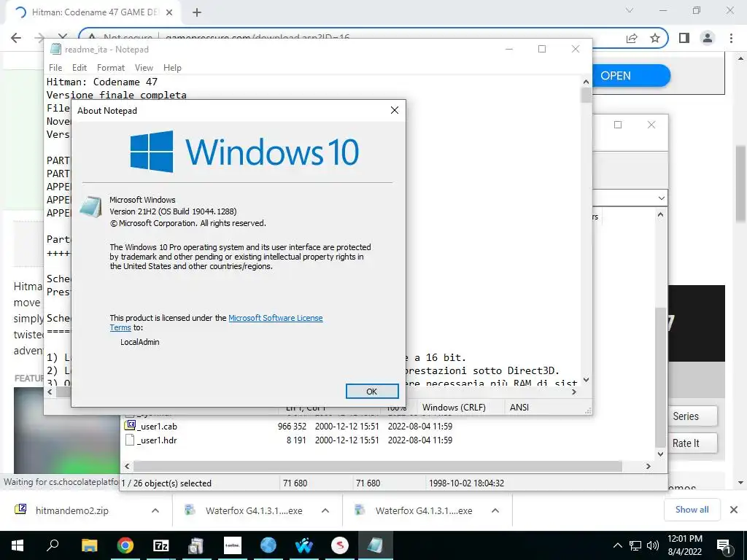This screenshot has width=747, height=560.
Task: Click the Chrome back arrow
Action: [x=16, y=38]
